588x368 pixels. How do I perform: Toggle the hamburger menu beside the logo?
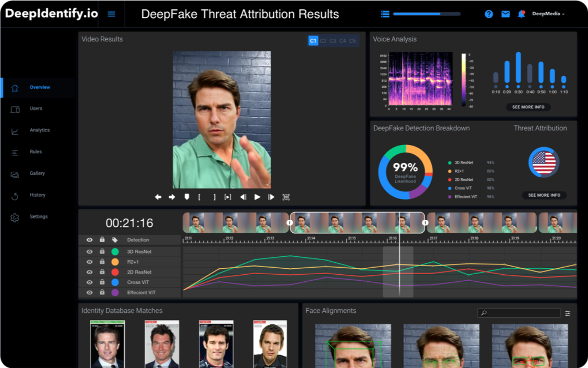[x=112, y=14]
